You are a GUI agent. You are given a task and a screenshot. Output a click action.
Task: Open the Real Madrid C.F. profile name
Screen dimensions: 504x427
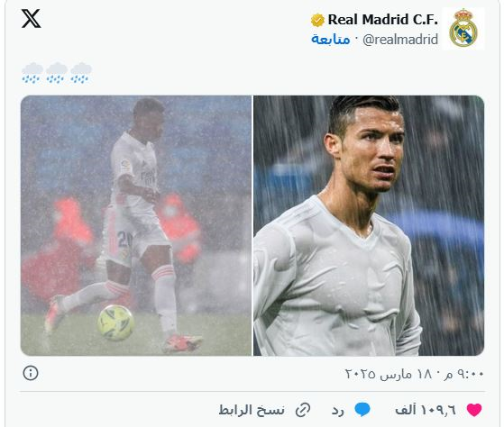point(382,20)
